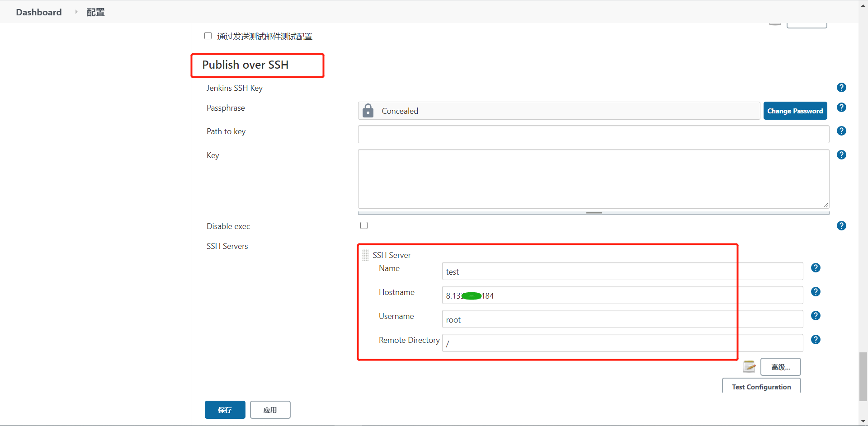Viewport: 868px width, 426px height.
Task: Open help icon beside Passphrase field
Action: (841, 108)
